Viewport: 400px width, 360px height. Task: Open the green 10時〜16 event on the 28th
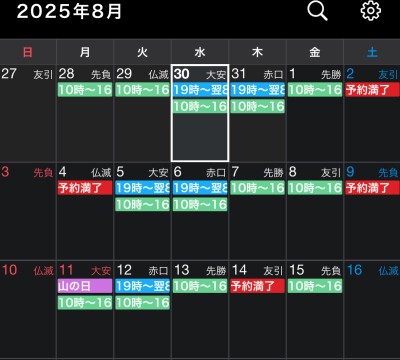tap(85, 90)
